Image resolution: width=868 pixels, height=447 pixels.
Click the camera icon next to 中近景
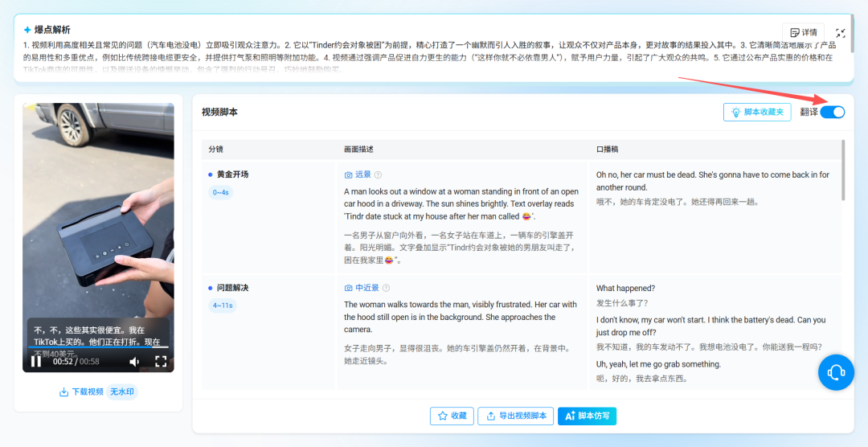(349, 288)
